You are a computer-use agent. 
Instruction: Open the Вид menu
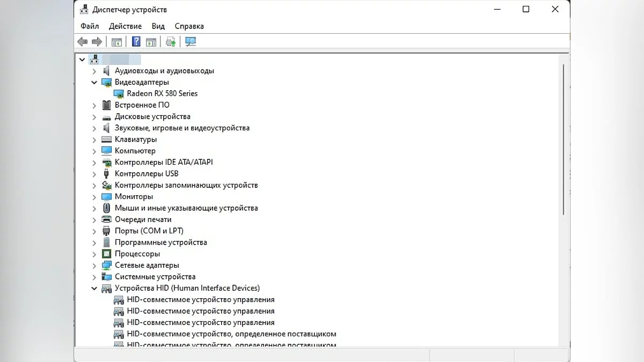click(x=158, y=26)
